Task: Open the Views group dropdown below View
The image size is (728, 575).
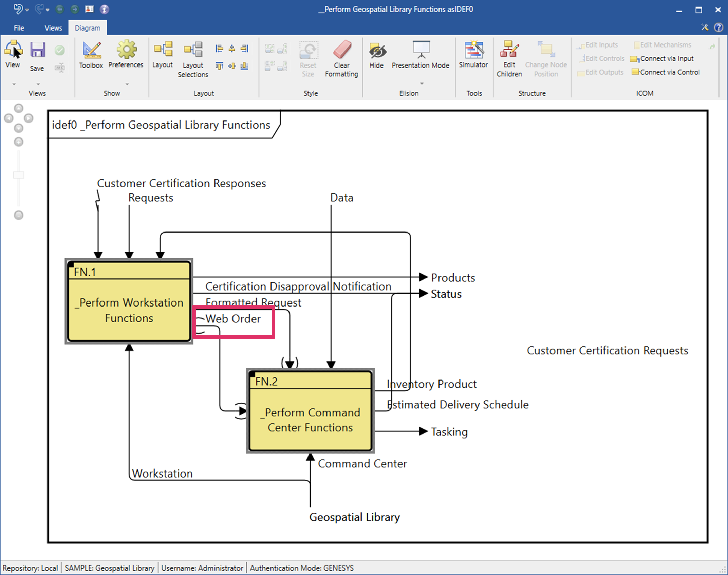Action: click(x=14, y=84)
